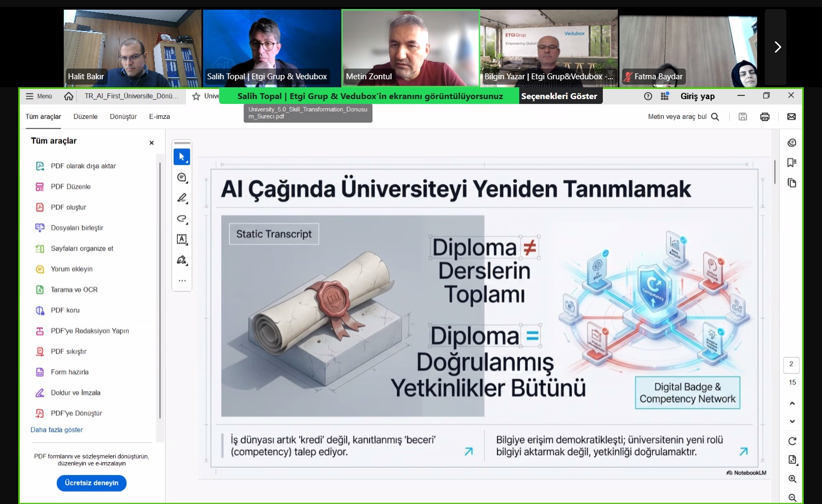Switch to the E-imza tab
Image resolution: width=822 pixels, height=504 pixels.
[x=159, y=117]
